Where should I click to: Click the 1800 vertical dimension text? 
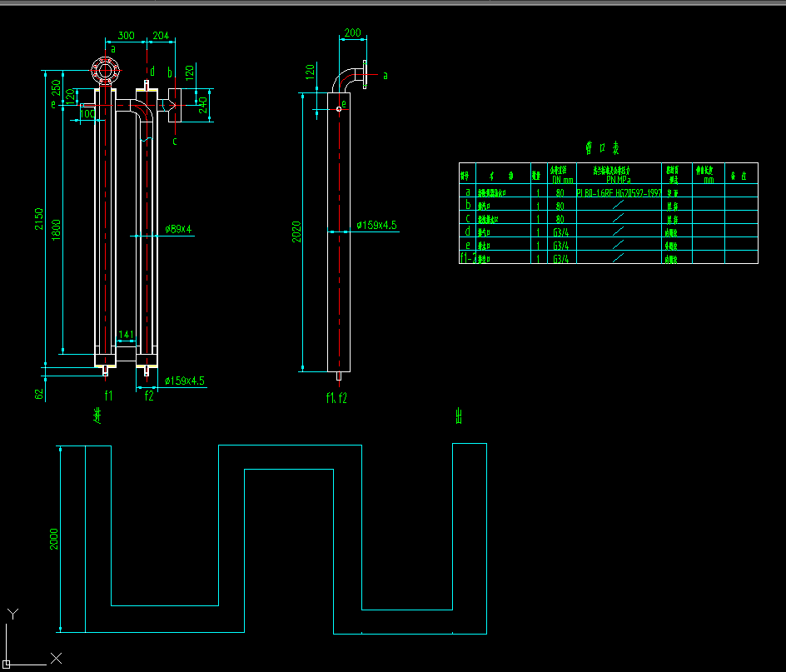[x=57, y=229]
